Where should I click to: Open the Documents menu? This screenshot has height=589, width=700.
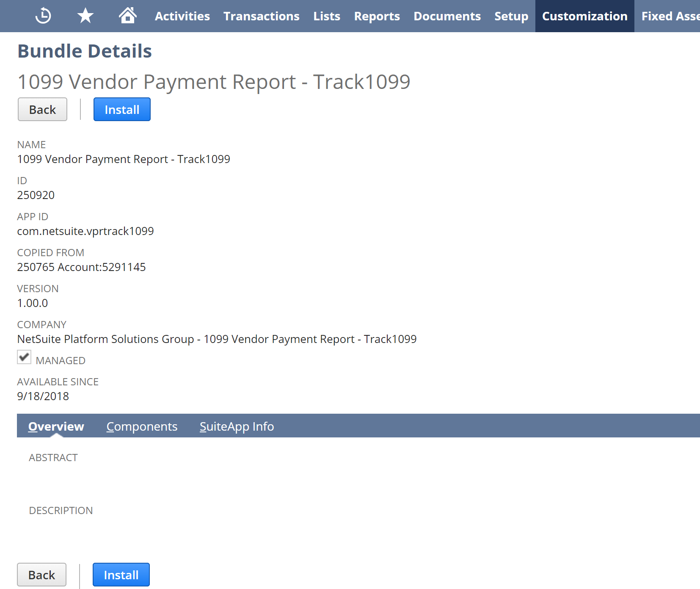tap(447, 16)
